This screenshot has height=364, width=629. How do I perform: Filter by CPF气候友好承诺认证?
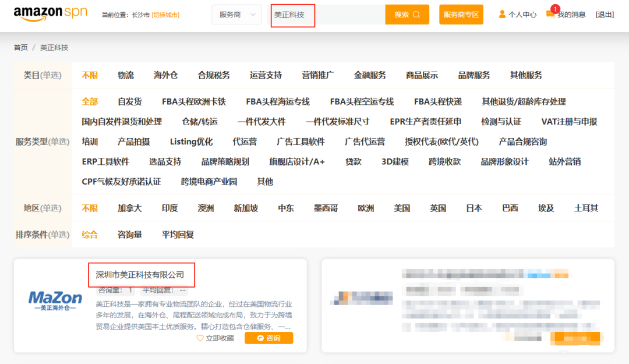coord(121,182)
